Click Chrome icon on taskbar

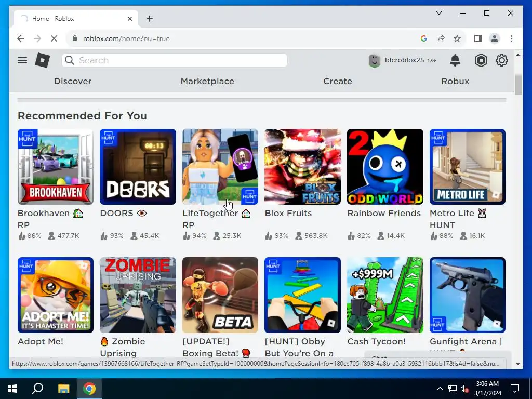coord(89,389)
